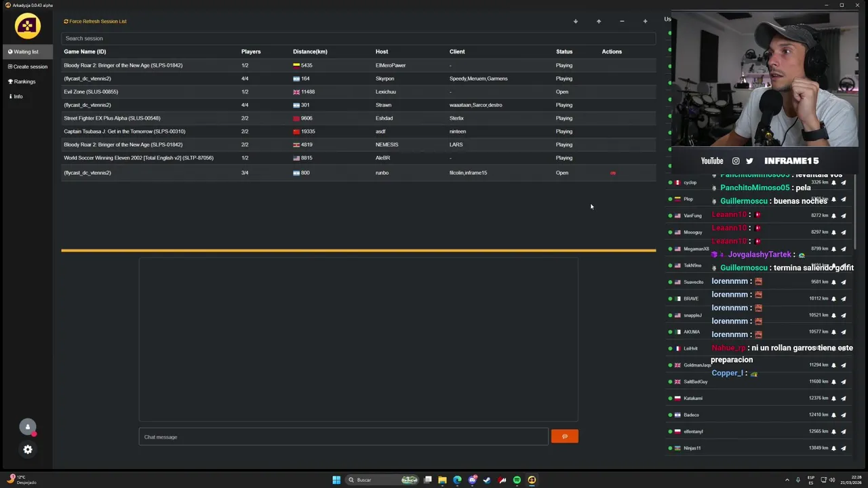Select user LeiHvit in user list
Screen dimensions: 868x488
(690, 348)
